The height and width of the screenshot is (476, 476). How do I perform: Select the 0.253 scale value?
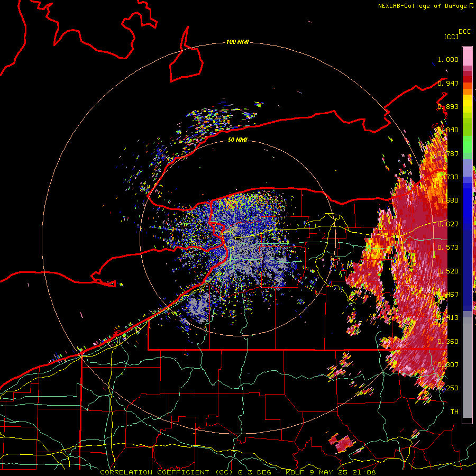pyautogui.click(x=448, y=388)
